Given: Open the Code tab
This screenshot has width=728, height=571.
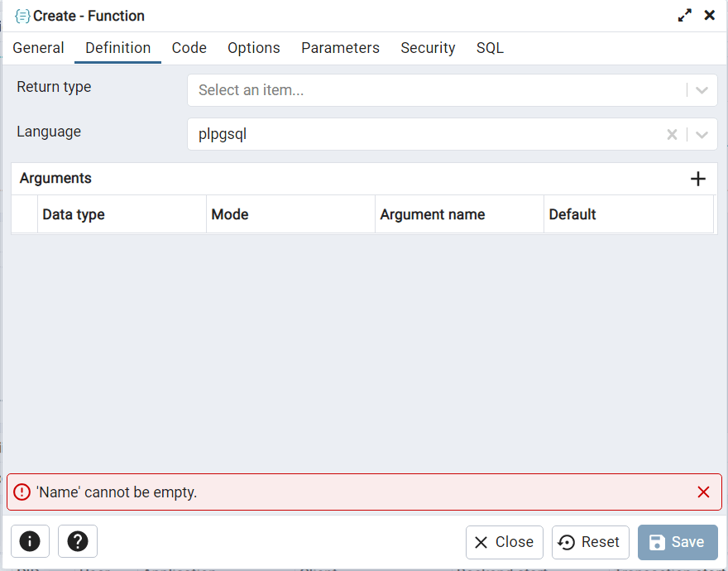Looking at the screenshot, I should pyautogui.click(x=189, y=48).
